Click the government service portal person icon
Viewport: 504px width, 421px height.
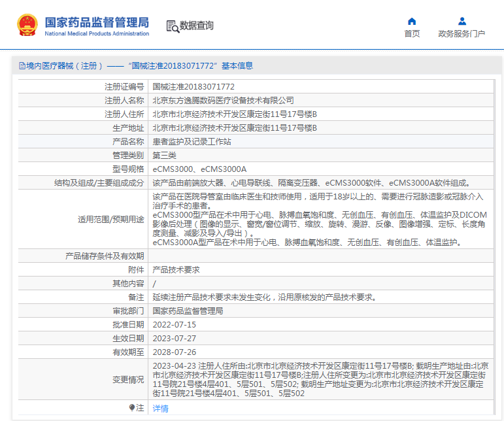[462, 21]
